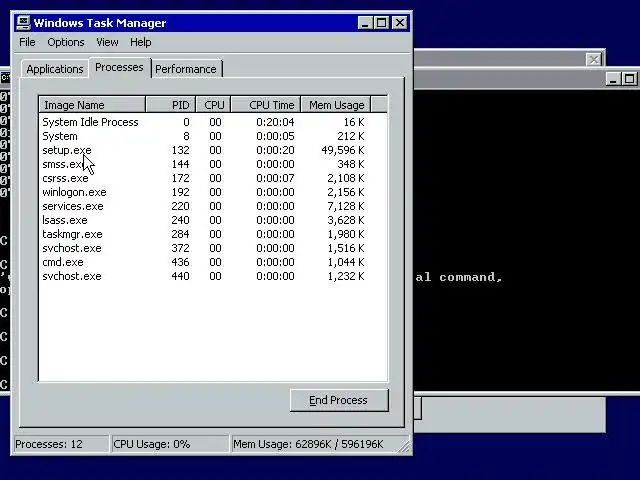
Task: Sort by PID column header
Action: point(171,105)
